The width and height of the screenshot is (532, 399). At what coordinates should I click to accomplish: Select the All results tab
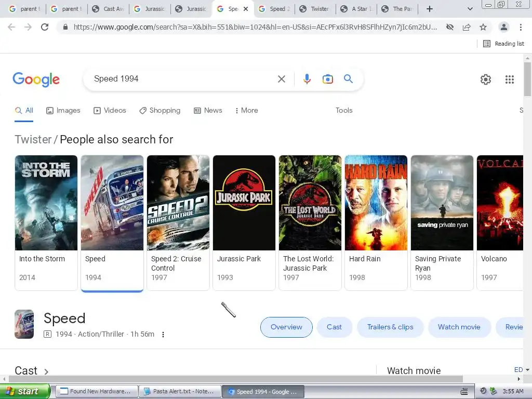click(x=24, y=110)
